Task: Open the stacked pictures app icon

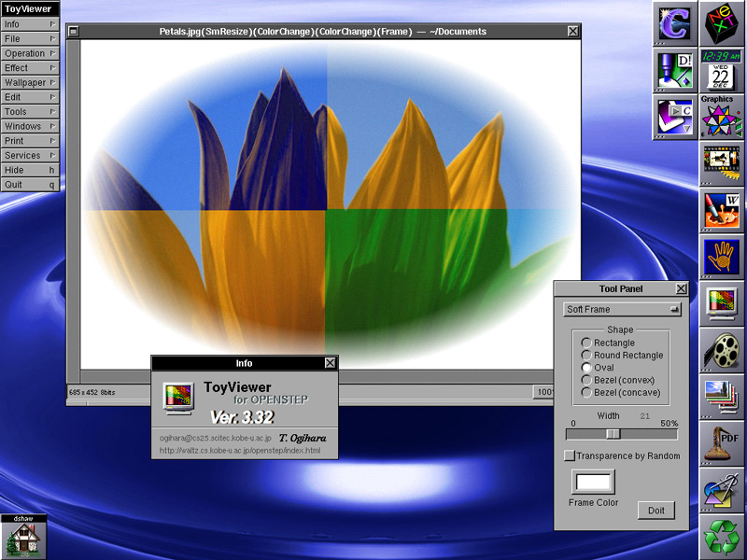Action: 722,397
